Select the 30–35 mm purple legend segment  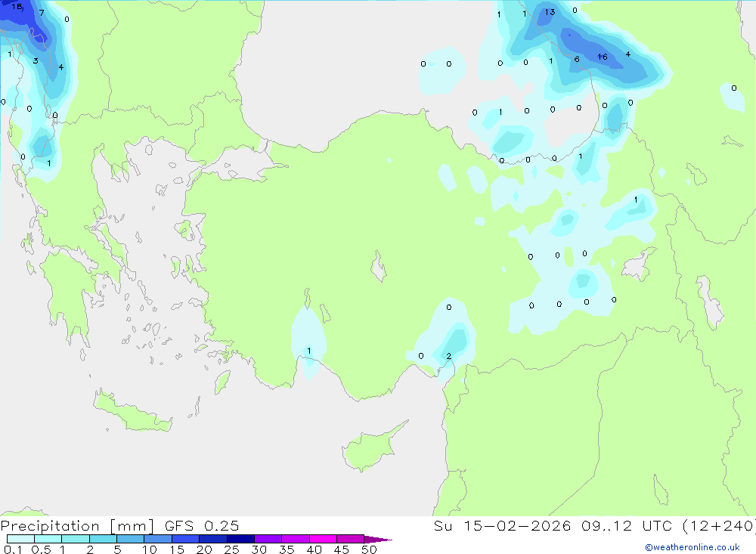point(268,539)
